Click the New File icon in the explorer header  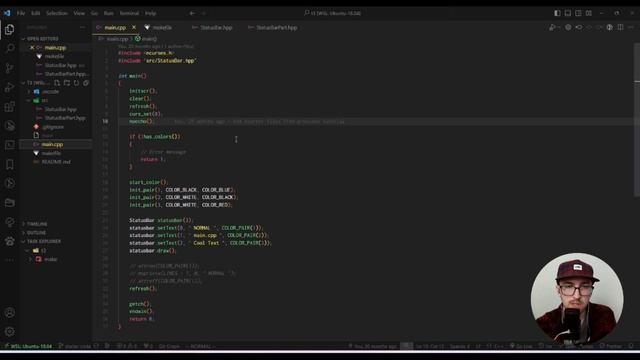click(x=57, y=83)
